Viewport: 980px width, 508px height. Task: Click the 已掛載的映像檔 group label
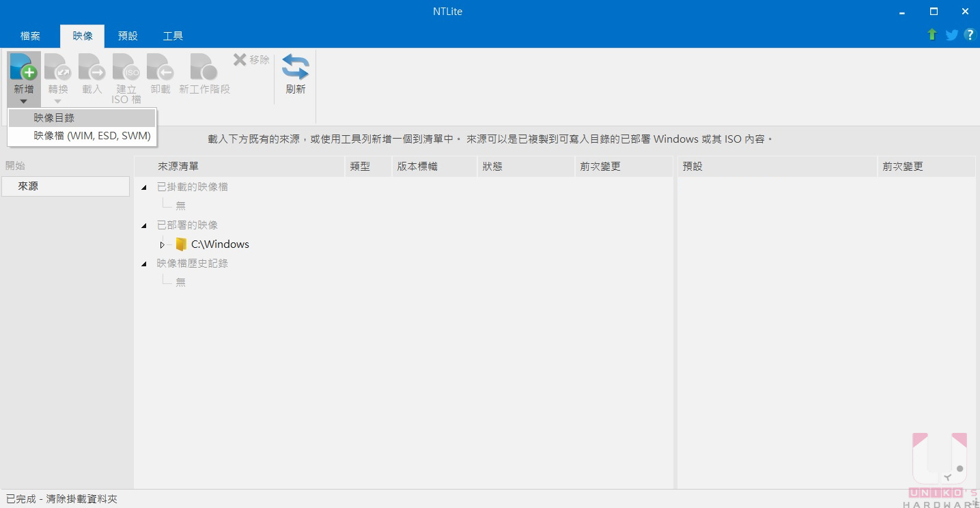tap(193, 187)
